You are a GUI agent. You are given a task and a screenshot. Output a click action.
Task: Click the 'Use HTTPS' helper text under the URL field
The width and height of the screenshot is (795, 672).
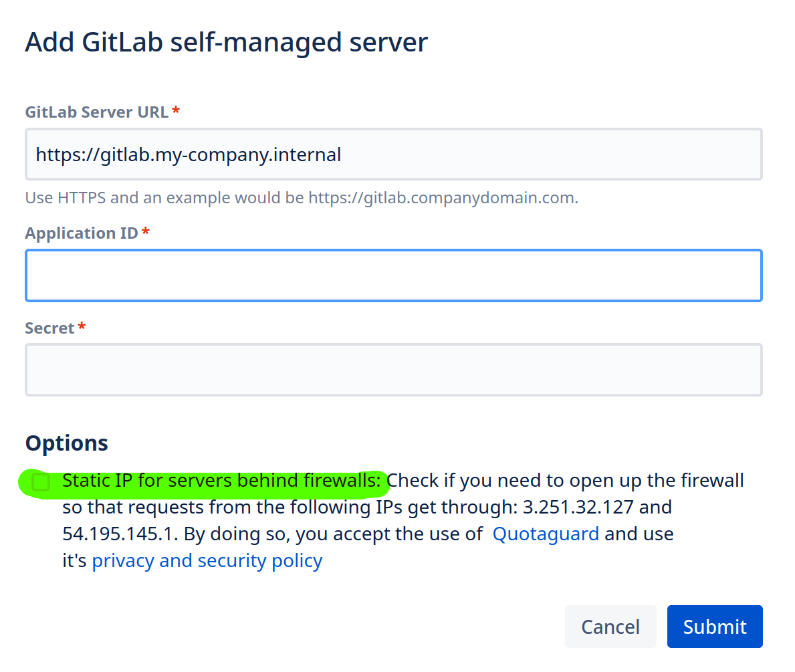click(x=301, y=198)
